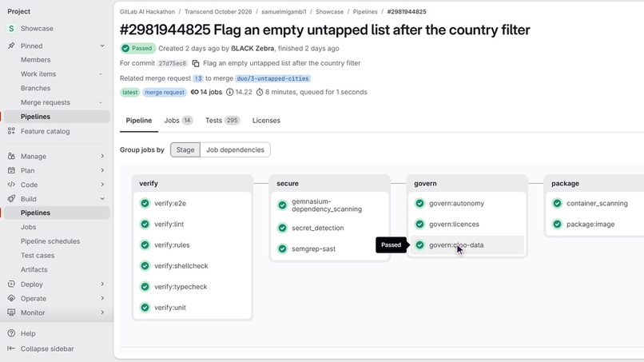Click the verify:lint passed status icon
The height and width of the screenshot is (362, 644).
(145, 224)
